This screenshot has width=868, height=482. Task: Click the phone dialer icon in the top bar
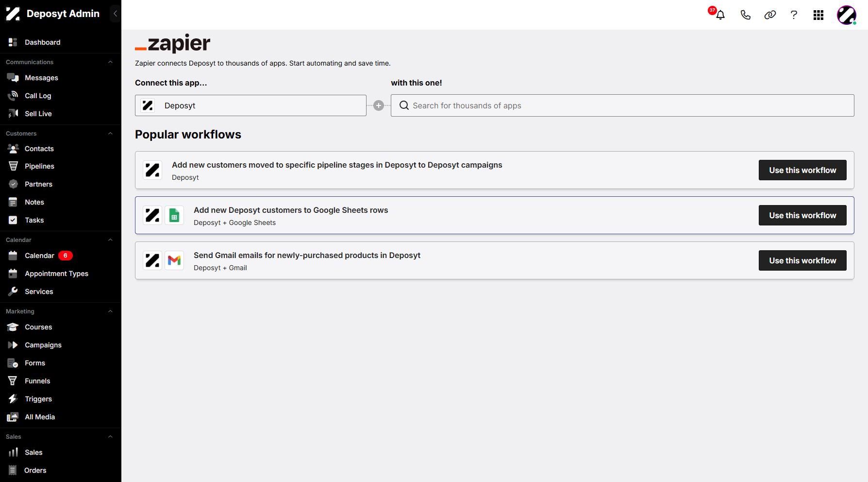point(745,15)
